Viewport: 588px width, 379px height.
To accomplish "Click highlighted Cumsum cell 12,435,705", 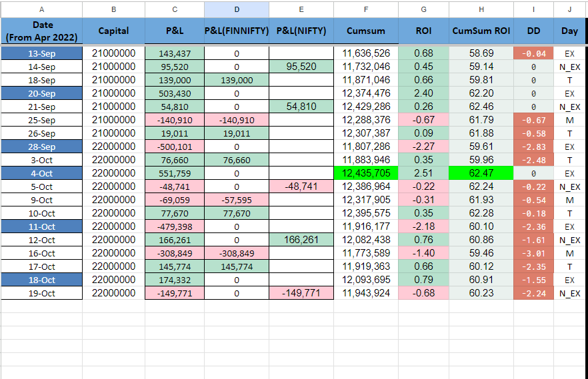I will 365,173.
